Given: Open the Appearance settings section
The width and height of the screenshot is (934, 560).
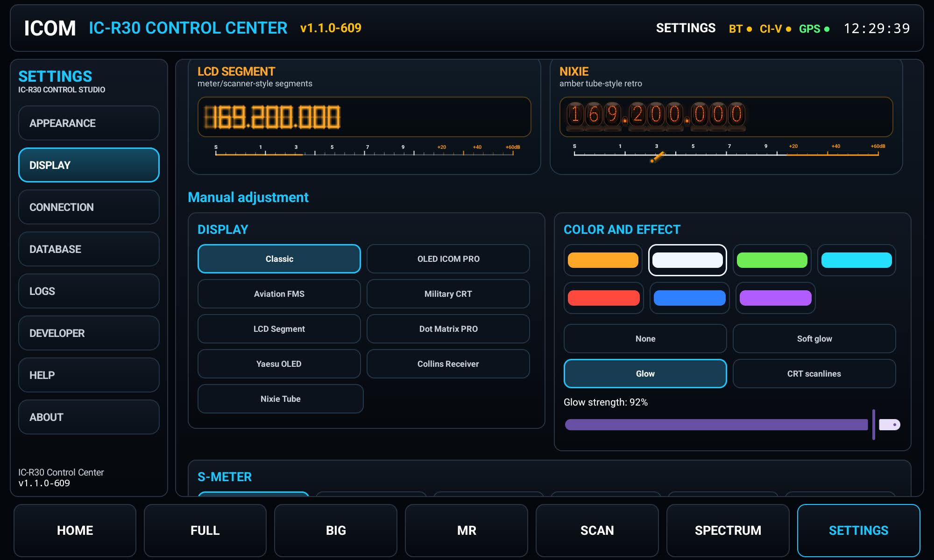Looking at the screenshot, I should 89,123.
